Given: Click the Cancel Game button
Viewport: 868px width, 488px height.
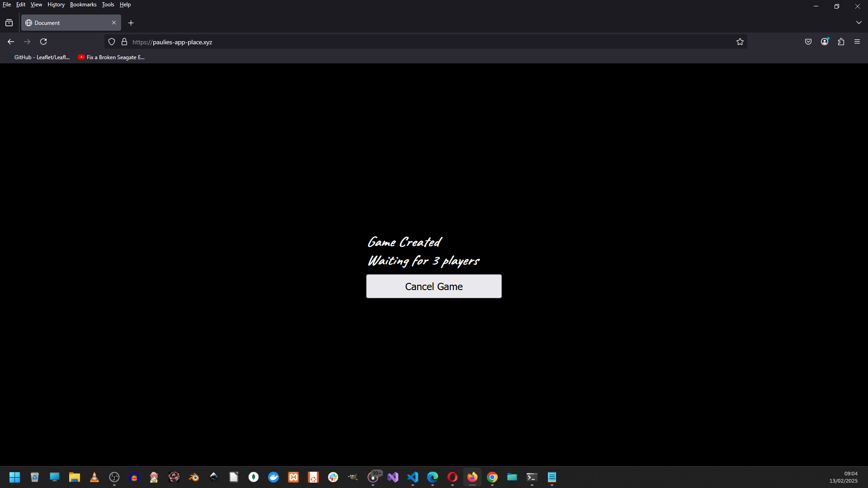Looking at the screenshot, I should click(x=434, y=286).
